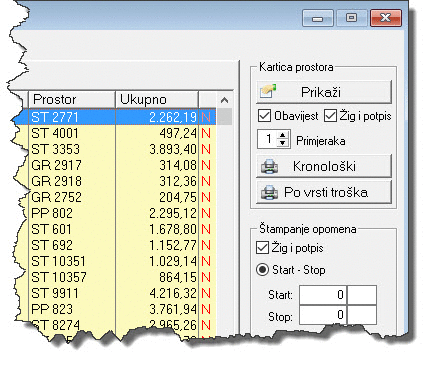Click the Prostor column header
Image resolution: width=424 pixels, height=368 pixels.
pyautogui.click(x=72, y=99)
